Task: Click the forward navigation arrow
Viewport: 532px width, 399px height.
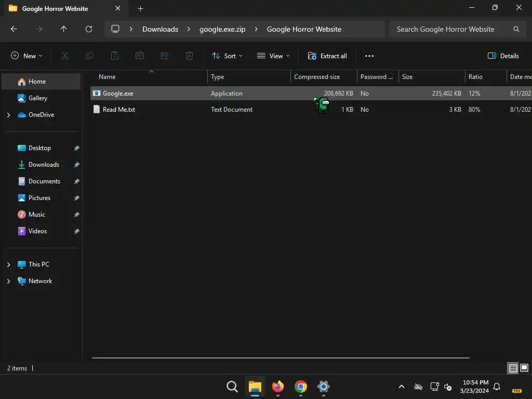Action: coord(39,29)
